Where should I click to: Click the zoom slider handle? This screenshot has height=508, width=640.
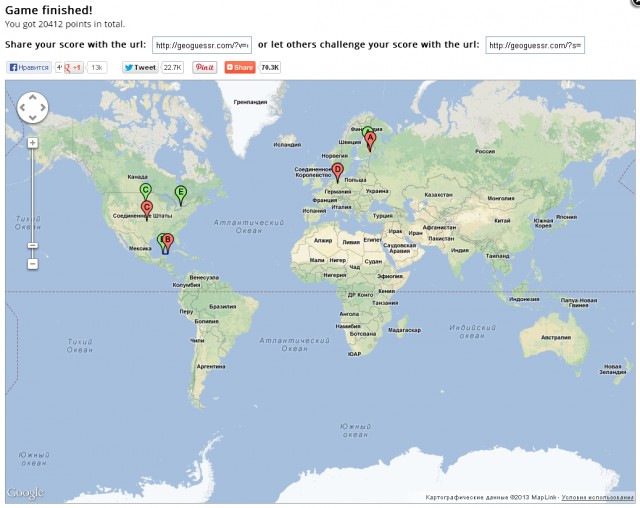(x=33, y=245)
